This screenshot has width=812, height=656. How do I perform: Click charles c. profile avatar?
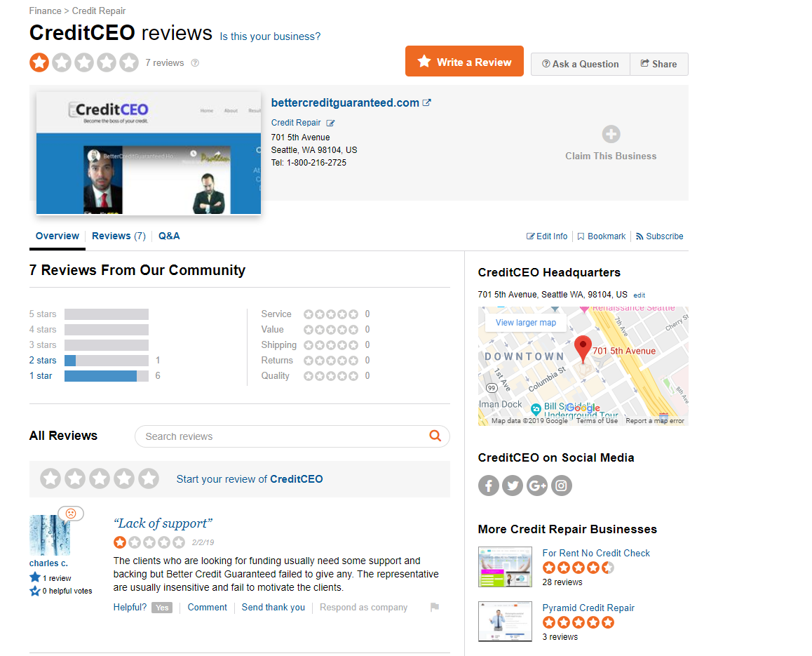tap(50, 535)
